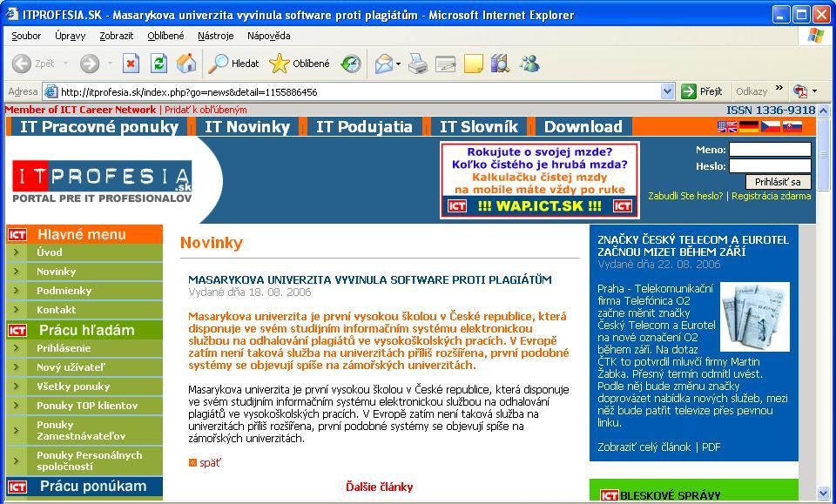836x504 pixels.
Task: Click the orange bullet icon before späť
Action: 192,462
